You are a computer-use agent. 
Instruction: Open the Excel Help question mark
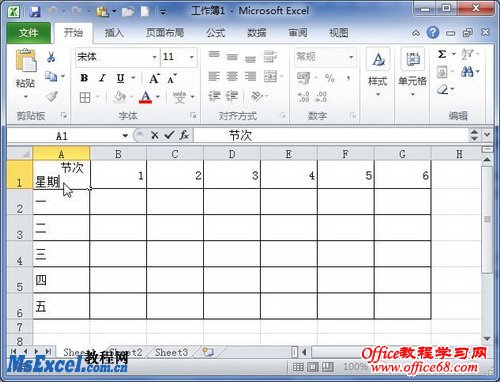pos(432,32)
